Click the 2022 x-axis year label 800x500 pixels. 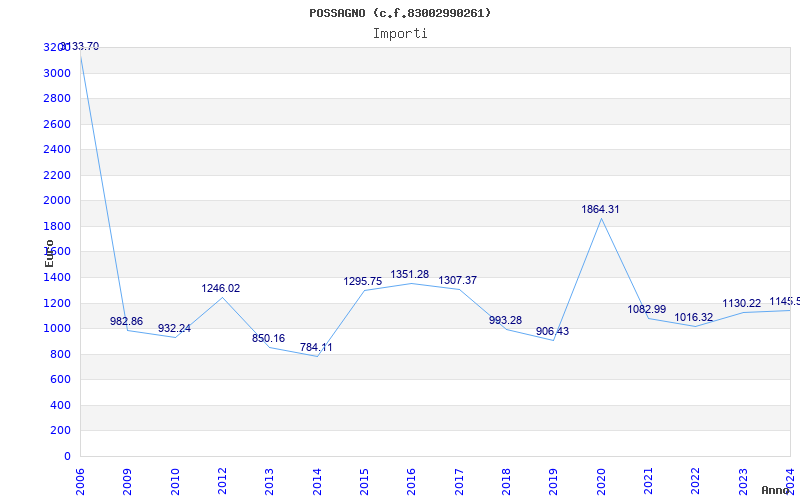[695, 482]
